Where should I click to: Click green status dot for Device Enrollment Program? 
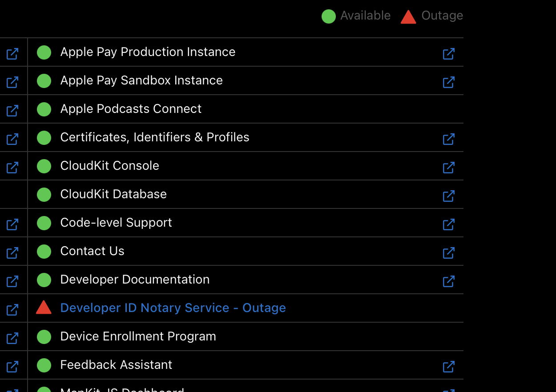pos(44,336)
